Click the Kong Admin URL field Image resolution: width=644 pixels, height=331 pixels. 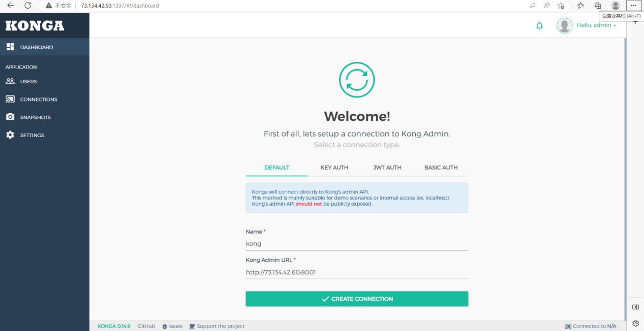(357, 272)
